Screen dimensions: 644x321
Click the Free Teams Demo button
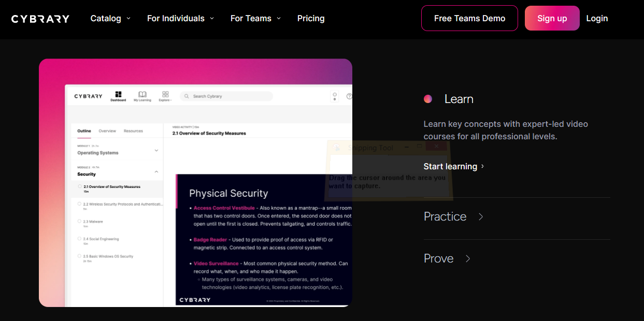[x=469, y=19]
